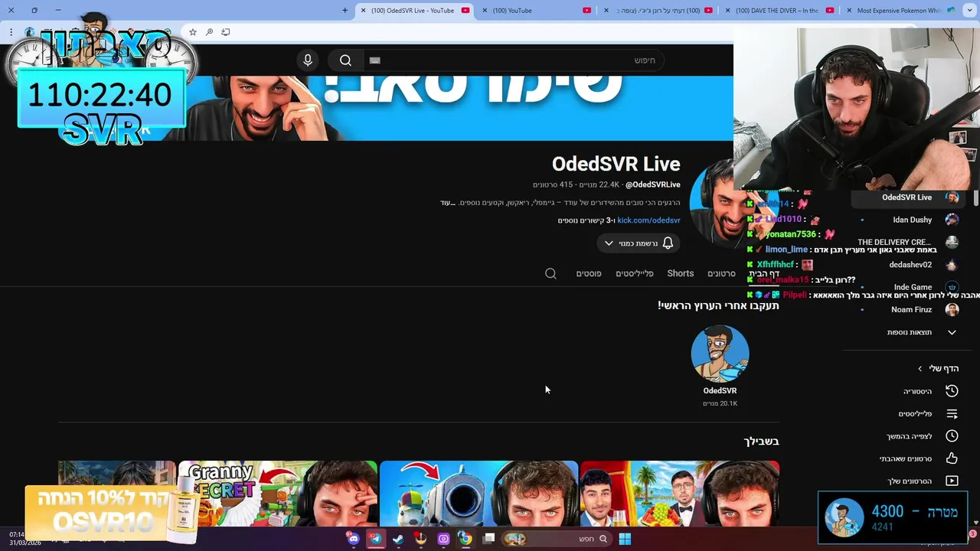Open the watch later clock icon
This screenshot has height=551, width=980.
(x=952, y=436)
